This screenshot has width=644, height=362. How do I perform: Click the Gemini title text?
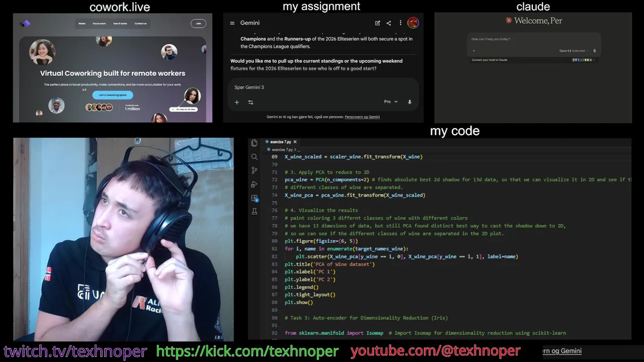pos(250,23)
